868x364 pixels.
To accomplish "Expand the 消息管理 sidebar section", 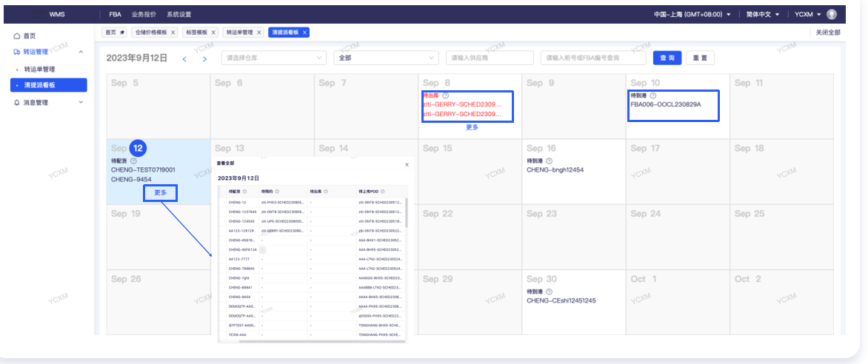I will pyautogui.click(x=81, y=103).
